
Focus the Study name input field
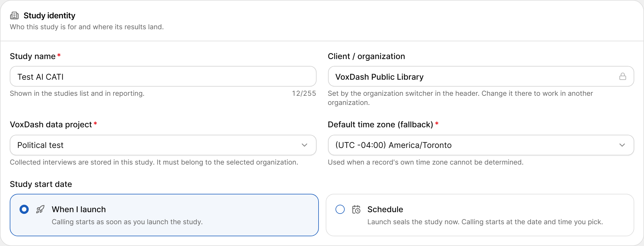(x=163, y=76)
